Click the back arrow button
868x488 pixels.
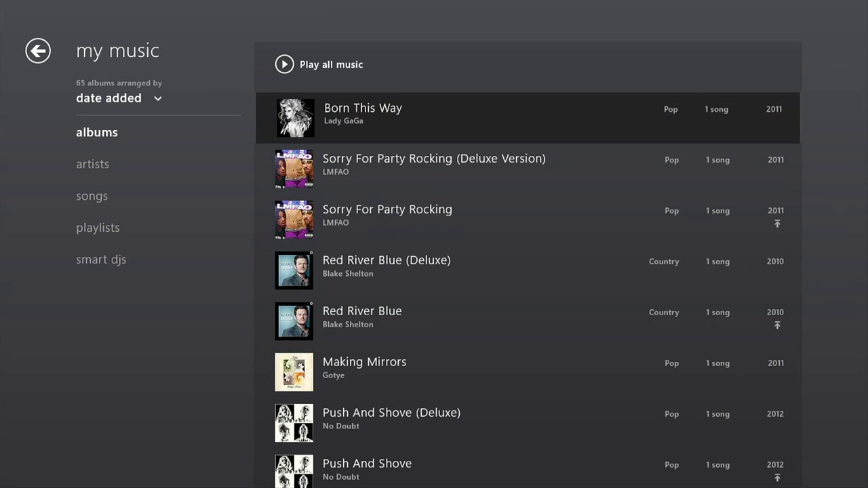click(x=38, y=51)
